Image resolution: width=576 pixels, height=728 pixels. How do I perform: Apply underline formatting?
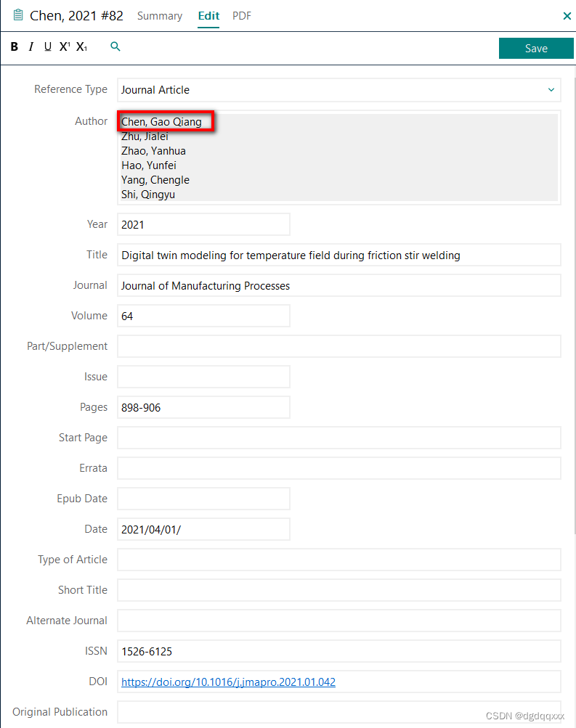pyautogui.click(x=47, y=47)
